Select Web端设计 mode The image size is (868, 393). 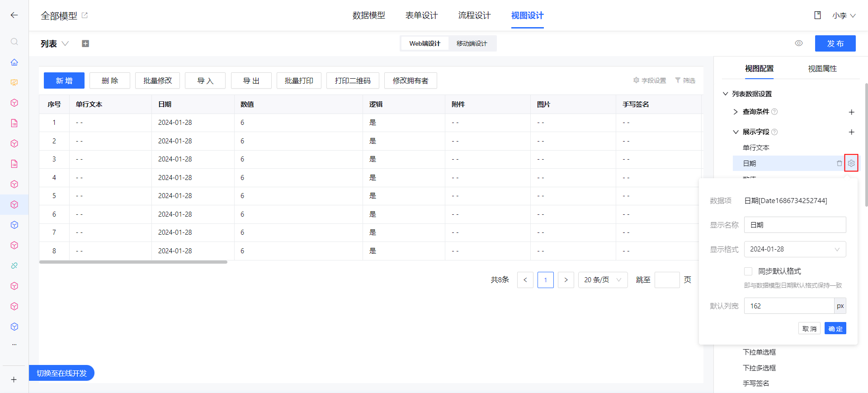tap(425, 43)
